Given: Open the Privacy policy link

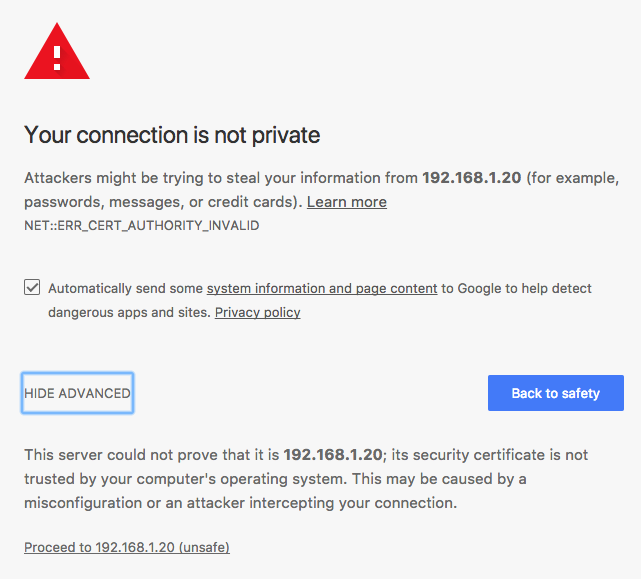Looking at the screenshot, I should coord(258,312).
